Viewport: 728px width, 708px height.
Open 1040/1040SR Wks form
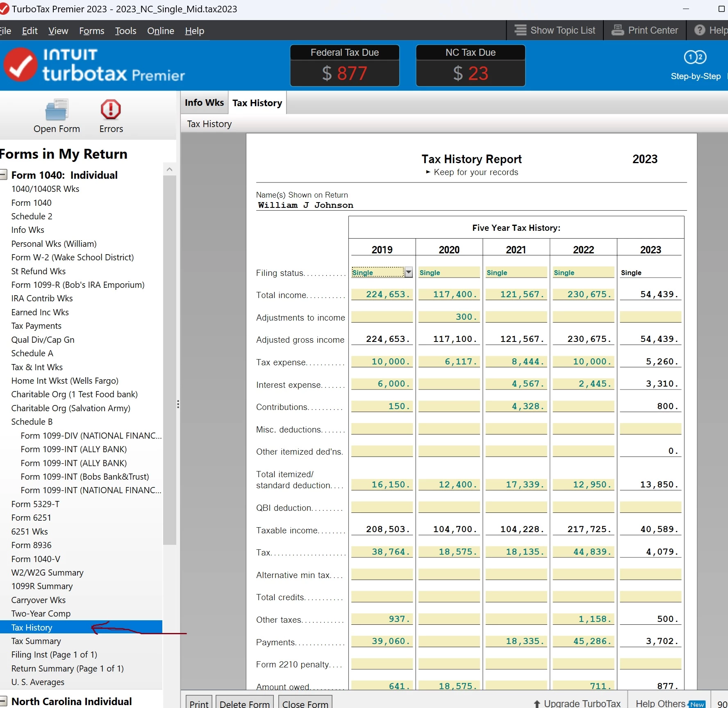[45, 189]
